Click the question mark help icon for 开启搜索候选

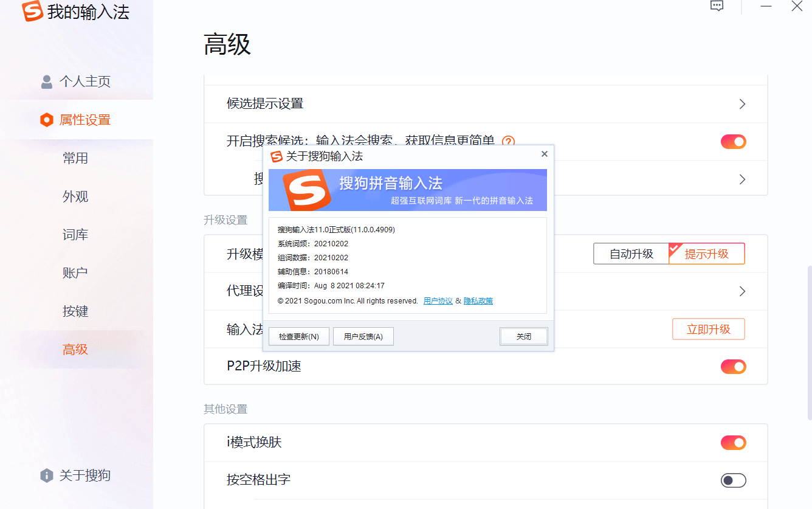pos(508,142)
